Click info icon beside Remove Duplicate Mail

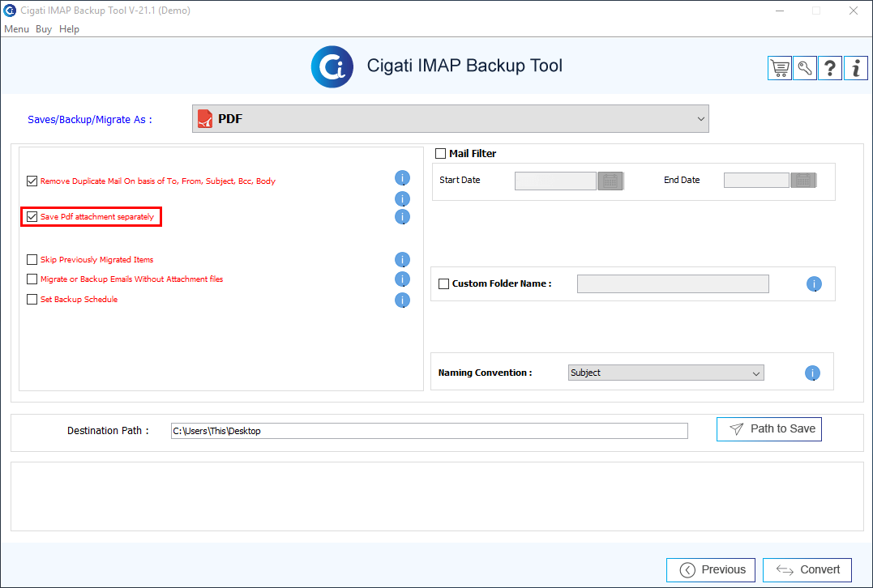(402, 178)
